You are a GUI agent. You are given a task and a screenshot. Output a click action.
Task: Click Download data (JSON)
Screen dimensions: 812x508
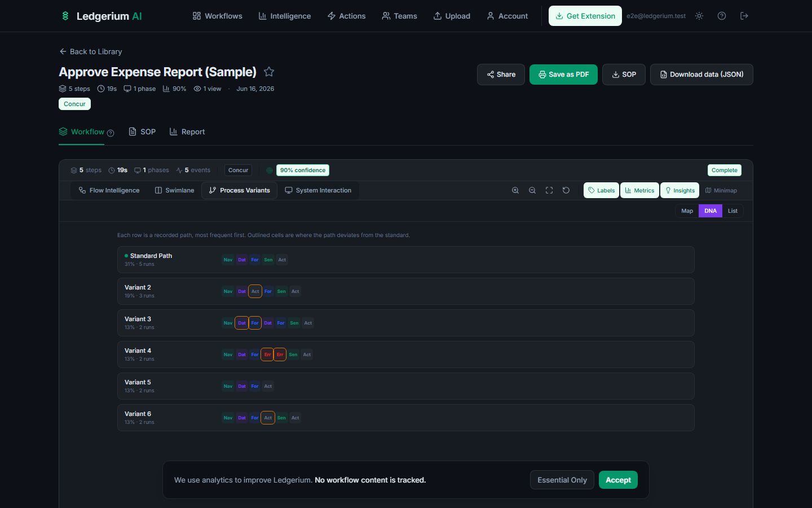[x=701, y=75]
